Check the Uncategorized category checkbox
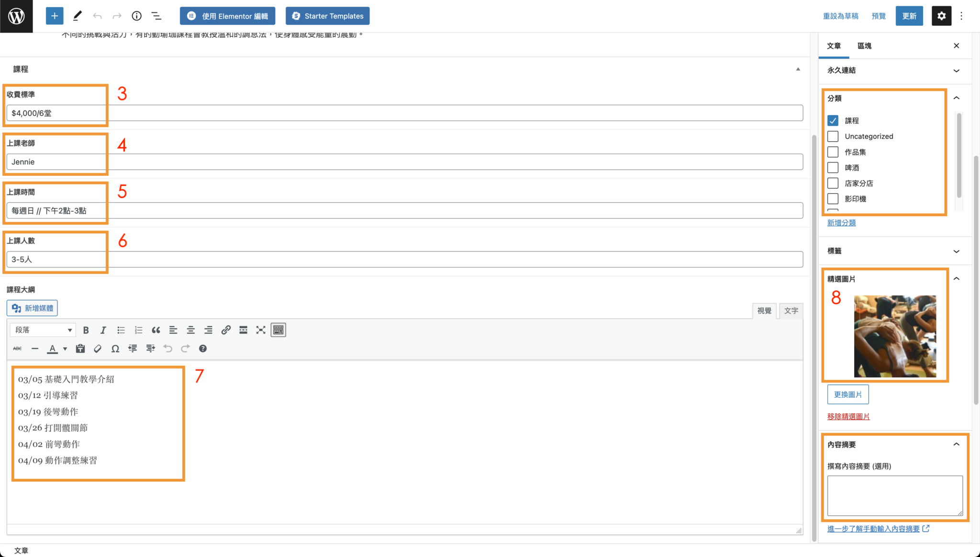This screenshot has height=557, width=980. [x=833, y=136]
